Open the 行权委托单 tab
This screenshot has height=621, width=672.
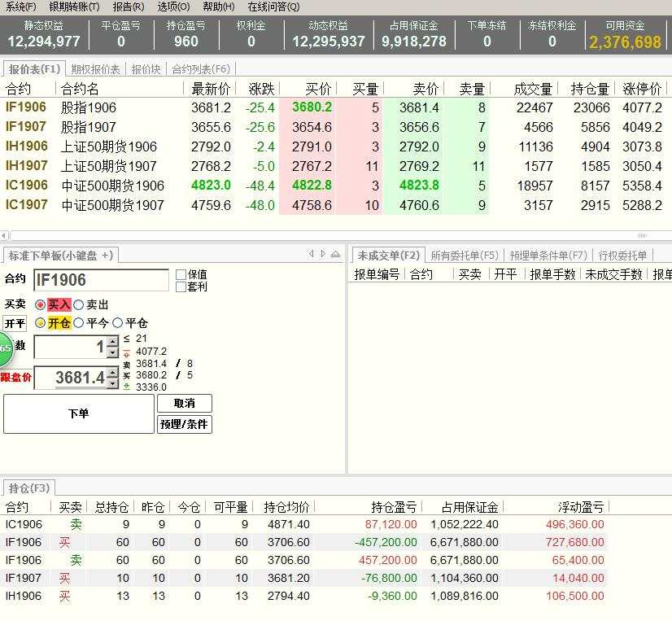[x=622, y=256]
